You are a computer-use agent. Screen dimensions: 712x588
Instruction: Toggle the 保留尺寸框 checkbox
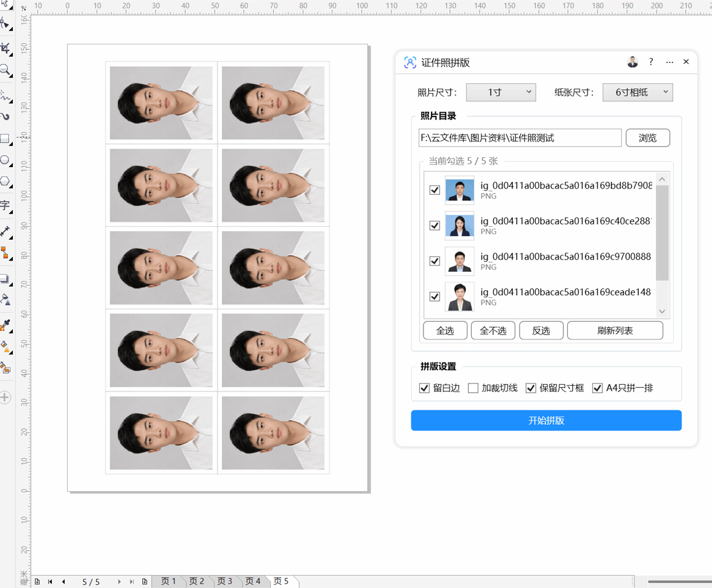531,388
